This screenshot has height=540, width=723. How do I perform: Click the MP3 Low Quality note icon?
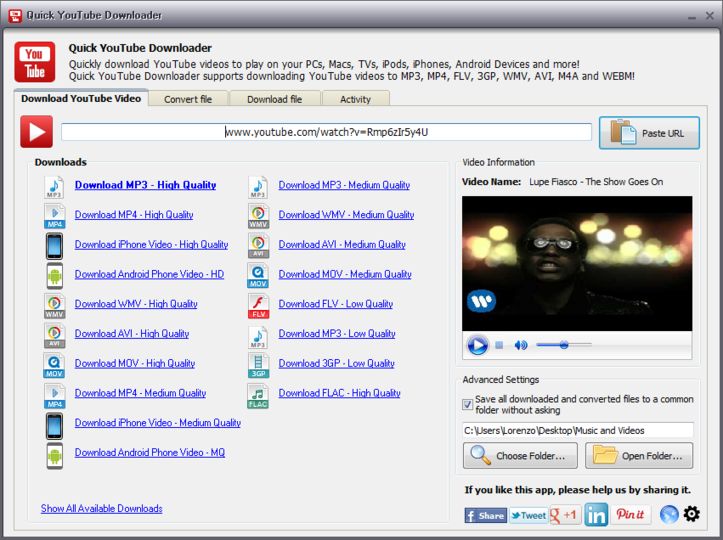coord(258,337)
